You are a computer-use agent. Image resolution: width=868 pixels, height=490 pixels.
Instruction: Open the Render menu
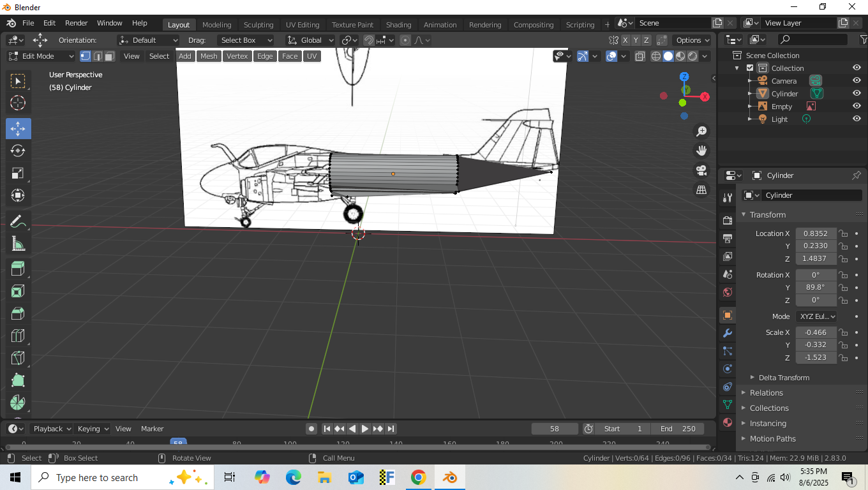coord(76,23)
